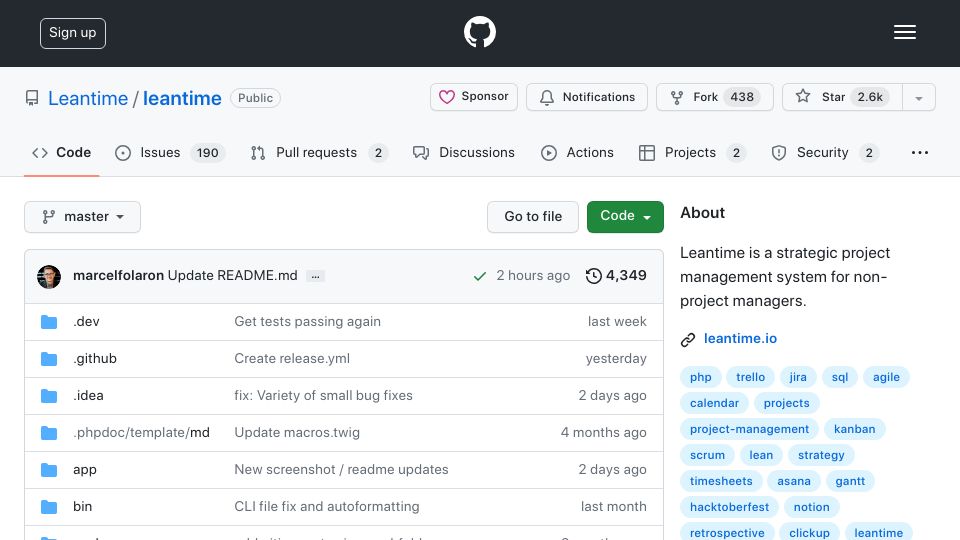Open the Projects tab

(692, 152)
